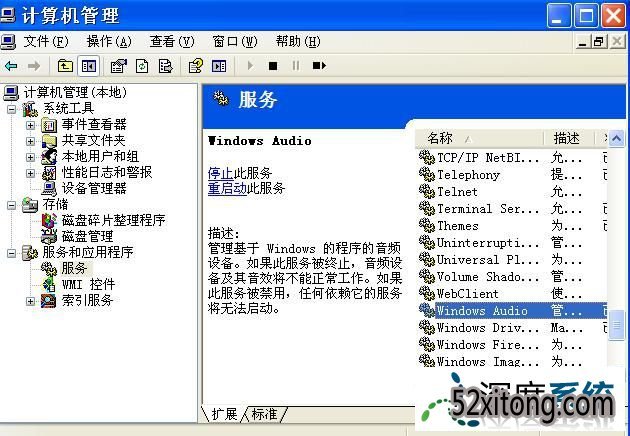This screenshot has height=436, width=630.
Task: Sort by the 描述 column header
Action: pos(568,138)
